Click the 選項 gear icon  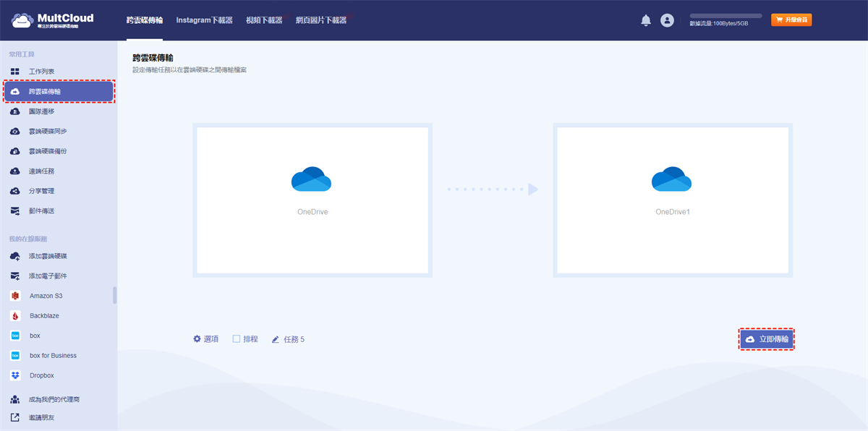click(197, 338)
